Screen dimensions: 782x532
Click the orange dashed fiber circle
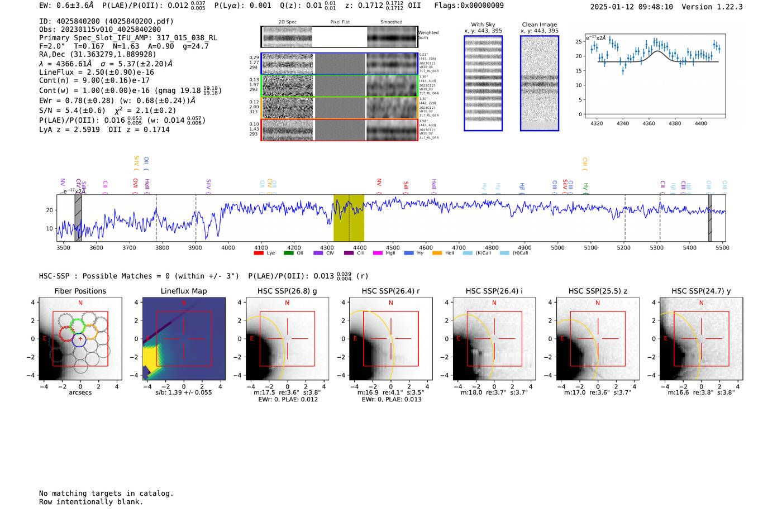(x=90, y=332)
